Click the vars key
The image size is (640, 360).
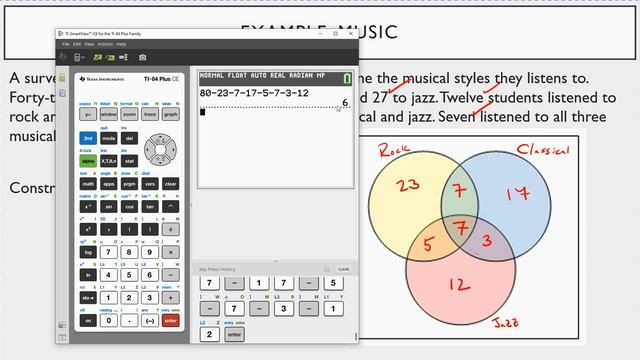(150, 184)
